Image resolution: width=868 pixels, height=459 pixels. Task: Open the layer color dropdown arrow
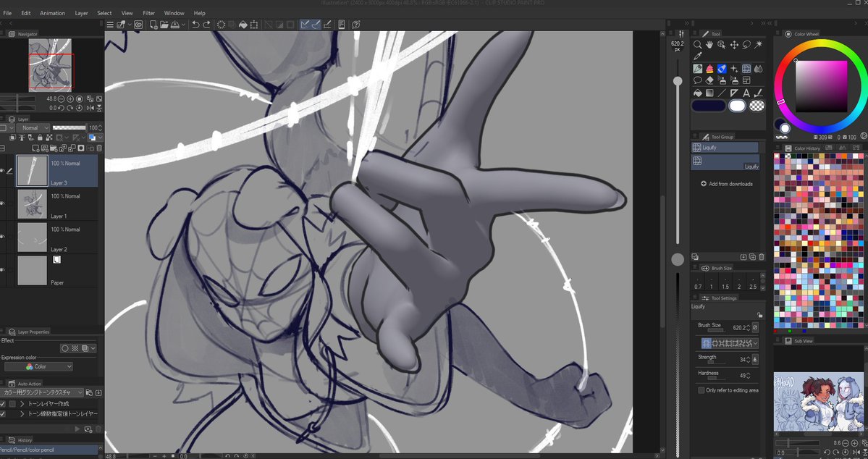(x=100, y=138)
